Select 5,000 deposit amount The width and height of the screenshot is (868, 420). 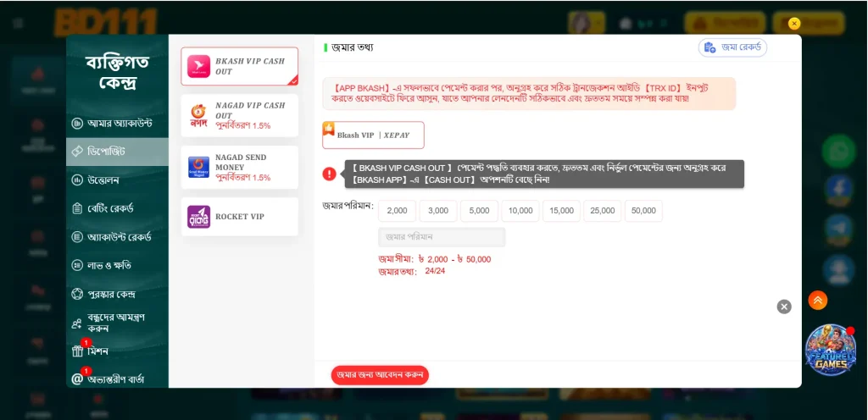tap(480, 211)
